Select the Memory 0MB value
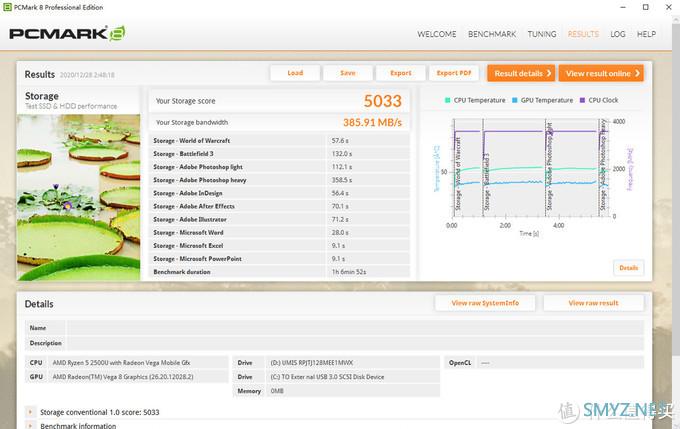This screenshot has width=680, height=429. [x=277, y=391]
